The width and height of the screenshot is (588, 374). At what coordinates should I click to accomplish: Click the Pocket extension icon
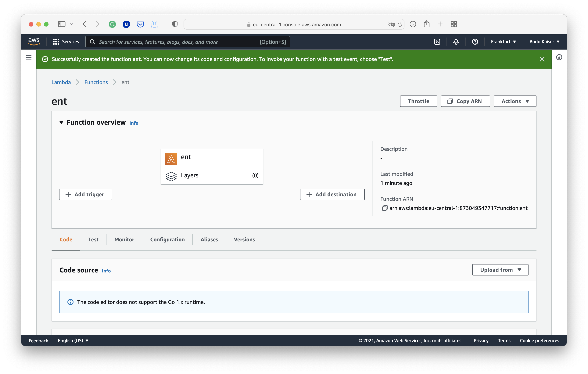(140, 24)
